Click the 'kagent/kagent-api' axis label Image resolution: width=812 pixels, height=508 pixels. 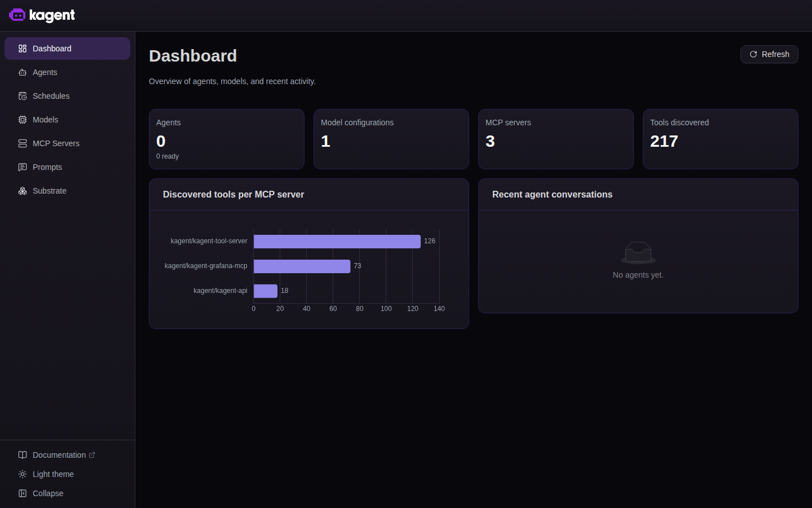pyautogui.click(x=220, y=291)
